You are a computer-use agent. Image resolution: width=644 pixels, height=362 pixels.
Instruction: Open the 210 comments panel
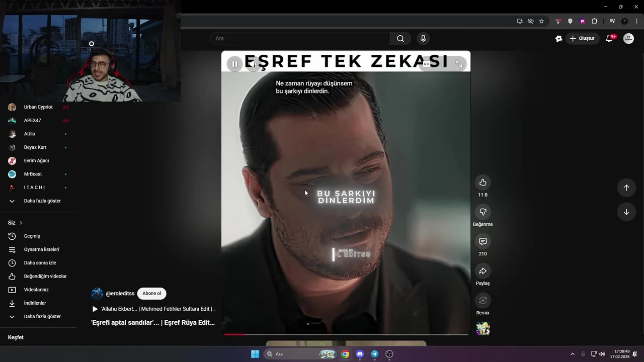tap(482, 241)
